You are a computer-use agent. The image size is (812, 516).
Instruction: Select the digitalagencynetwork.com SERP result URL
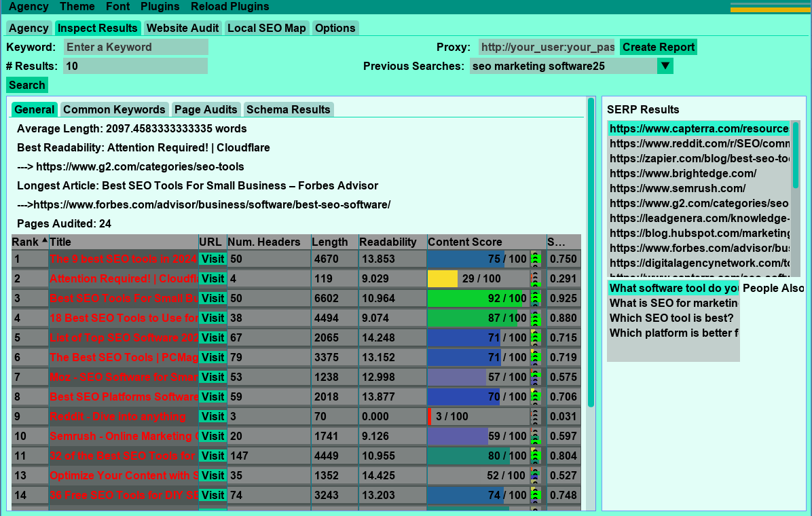[x=699, y=263]
